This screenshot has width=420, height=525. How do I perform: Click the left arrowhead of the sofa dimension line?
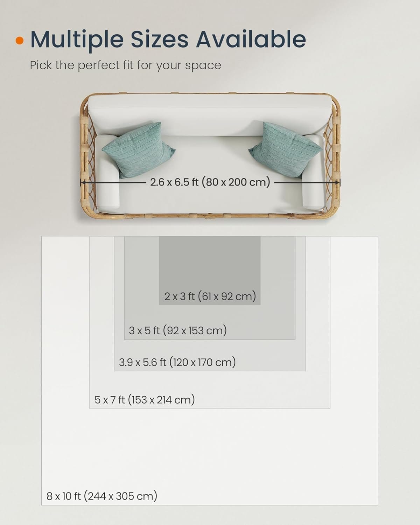click(x=83, y=182)
